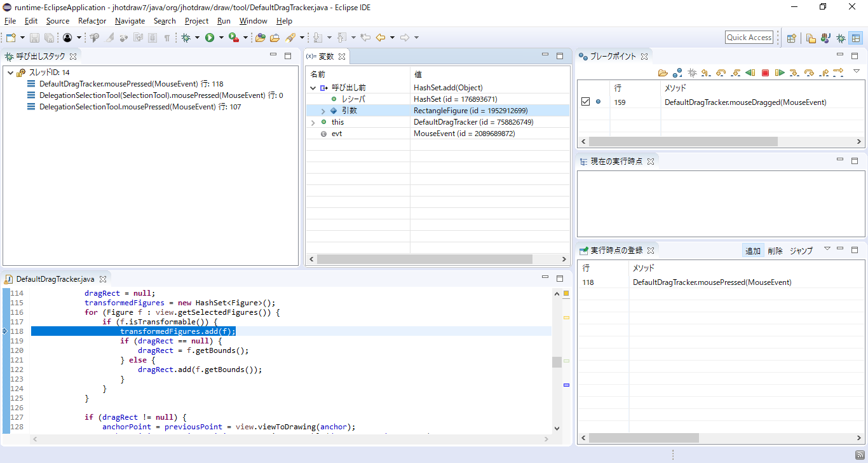This screenshot has height=463, width=868.
Task: Click code line 120 dragRect = f.getBounds()
Action: pyautogui.click(x=193, y=350)
